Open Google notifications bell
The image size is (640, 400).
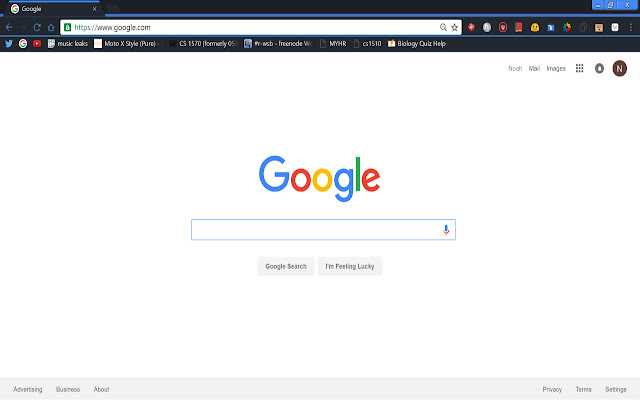(599, 68)
